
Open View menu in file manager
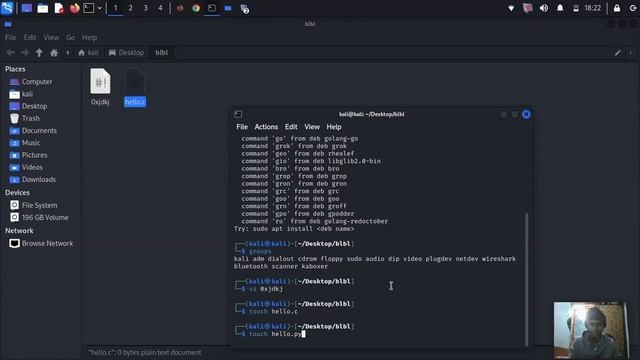[51, 38]
